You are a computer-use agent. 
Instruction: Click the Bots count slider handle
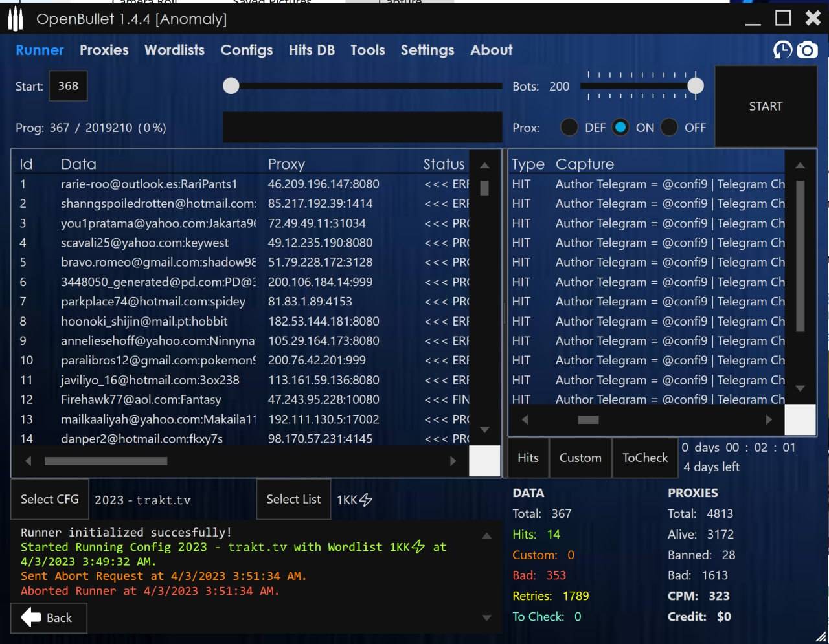pyautogui.click(x=696, y=85)
